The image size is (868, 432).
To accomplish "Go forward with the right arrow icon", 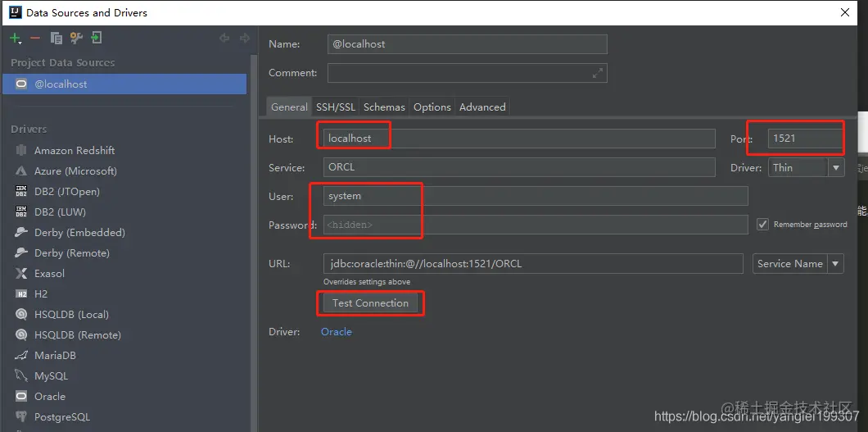I will click(x=245, y=38).
